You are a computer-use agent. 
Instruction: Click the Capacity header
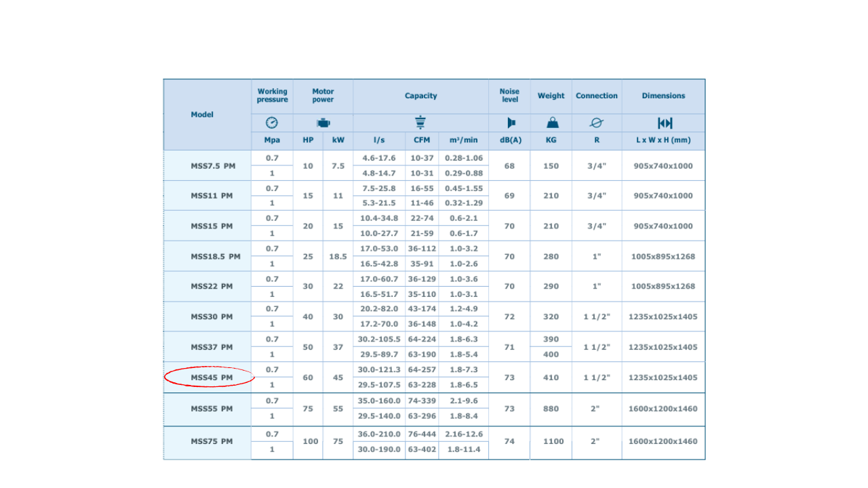coord(420,96)
